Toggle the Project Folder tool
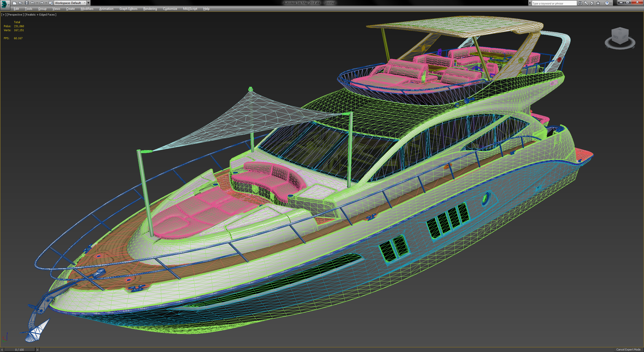Image resolution: width=644 pixels, height=352 pixels. (x=51, y=3)
